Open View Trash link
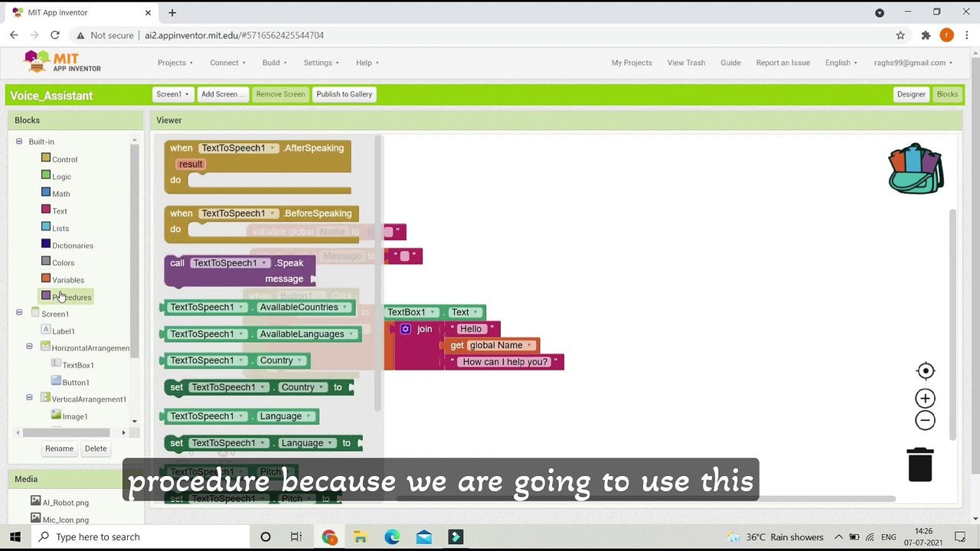 686,63
